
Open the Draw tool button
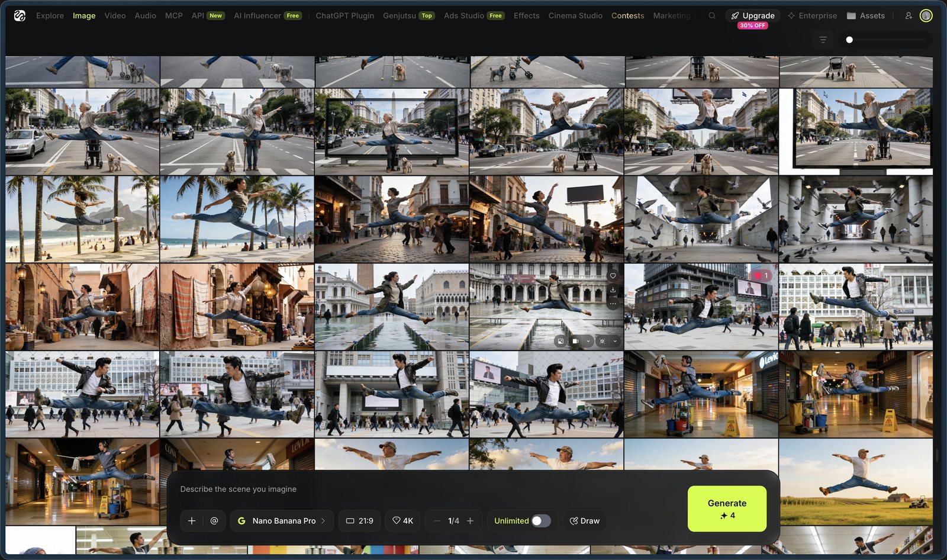(x=585, y=521)
